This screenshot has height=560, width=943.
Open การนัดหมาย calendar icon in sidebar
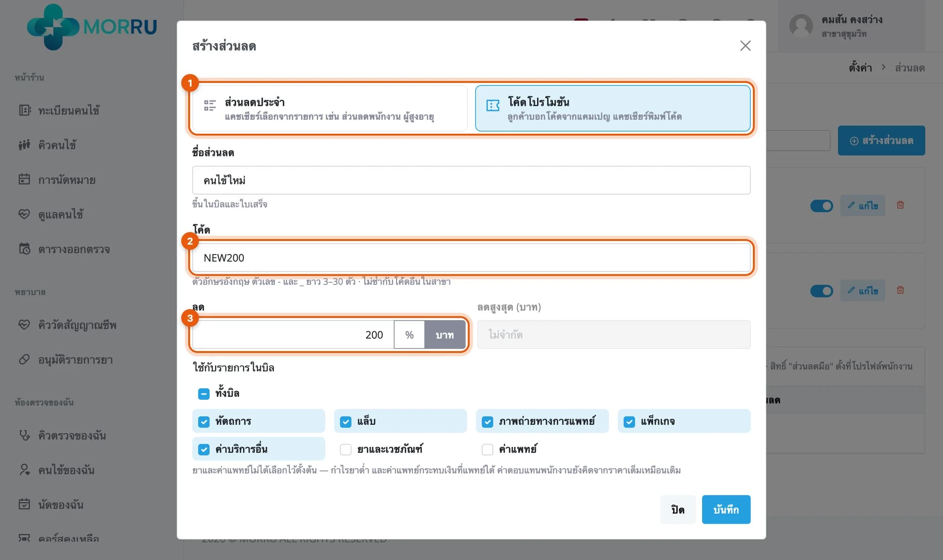point(25,179)
